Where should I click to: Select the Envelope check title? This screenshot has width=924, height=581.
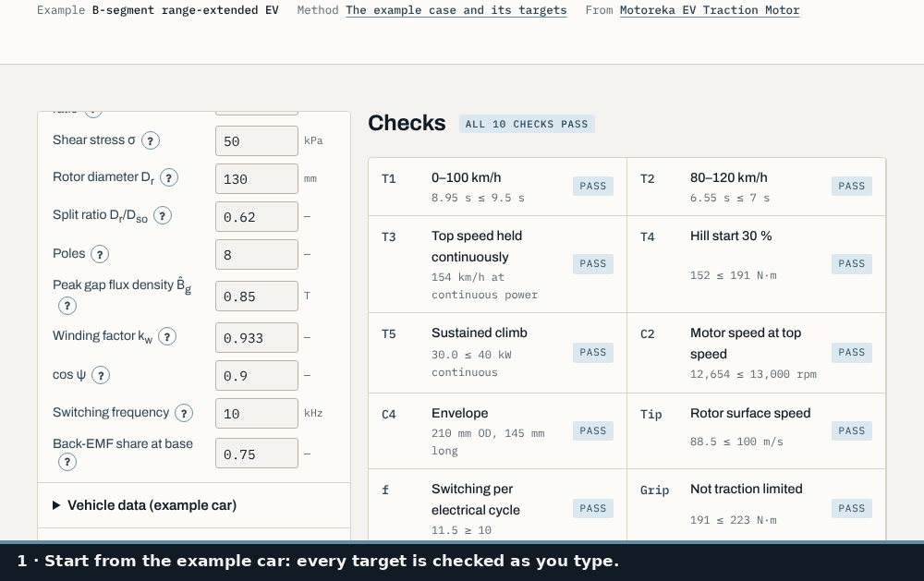tap(459, 413)
